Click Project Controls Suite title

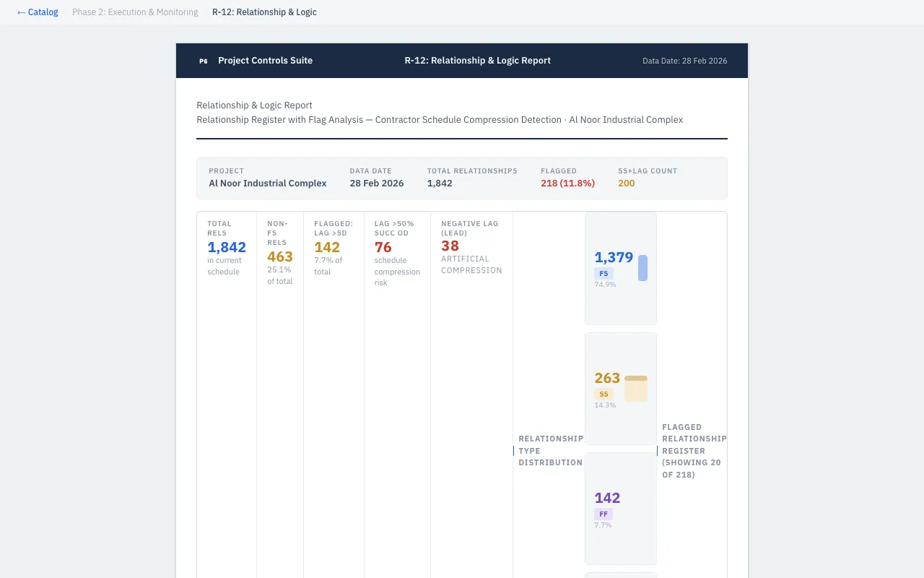coord(265,61)
